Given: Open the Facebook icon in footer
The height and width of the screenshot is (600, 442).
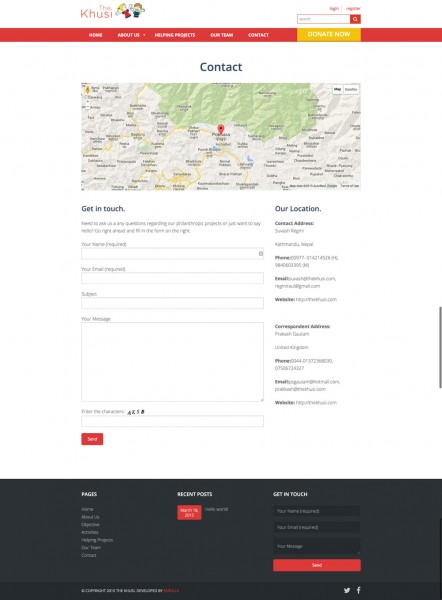Looking at the screenshot, I should [x=359, y=590].
